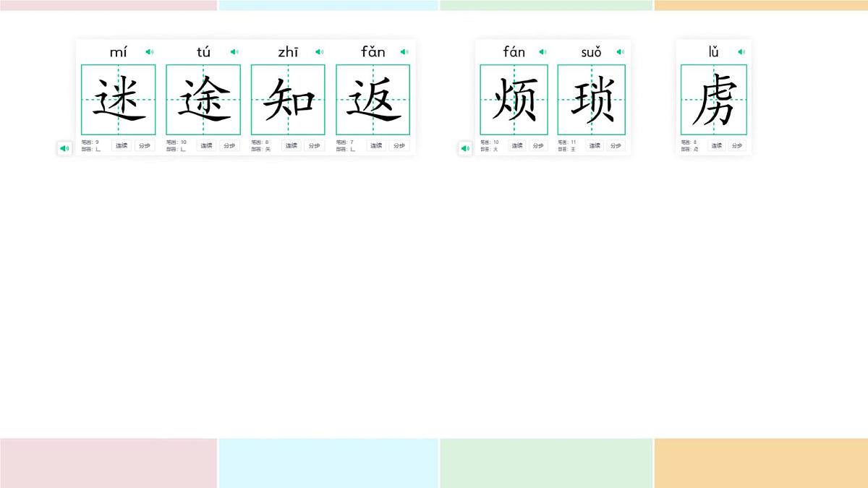Image resolution: width=868 pixels, height=488 pixels.
Task: Play the pronunciation audio for "tú"
Action: pos(233,51)
